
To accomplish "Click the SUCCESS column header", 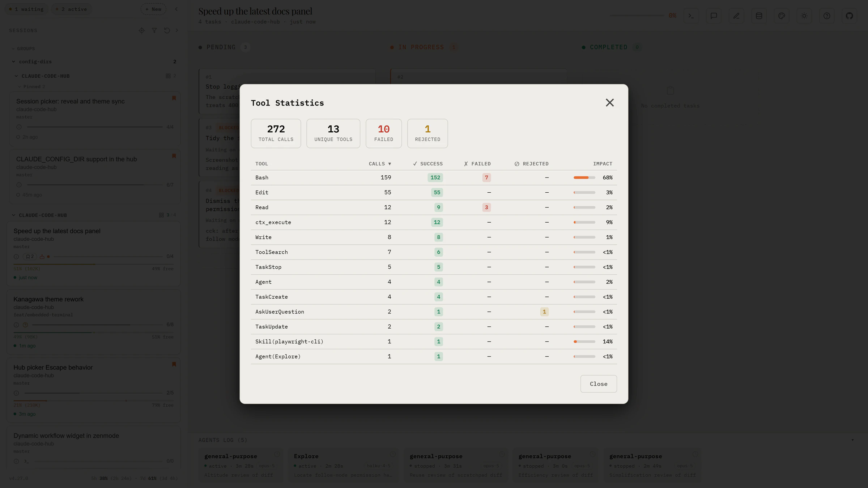I will coord(428,164).
